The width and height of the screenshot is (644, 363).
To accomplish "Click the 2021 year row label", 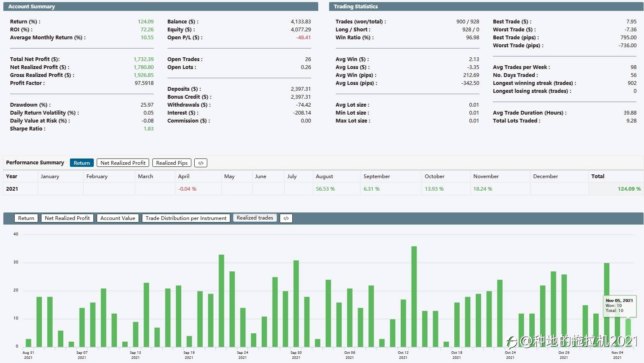I will tap(12, 189).
